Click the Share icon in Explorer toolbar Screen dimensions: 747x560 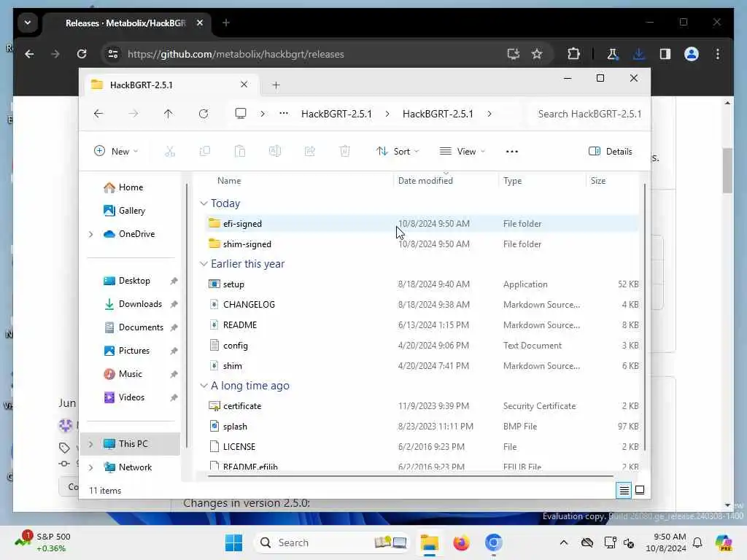pos(309,152)
